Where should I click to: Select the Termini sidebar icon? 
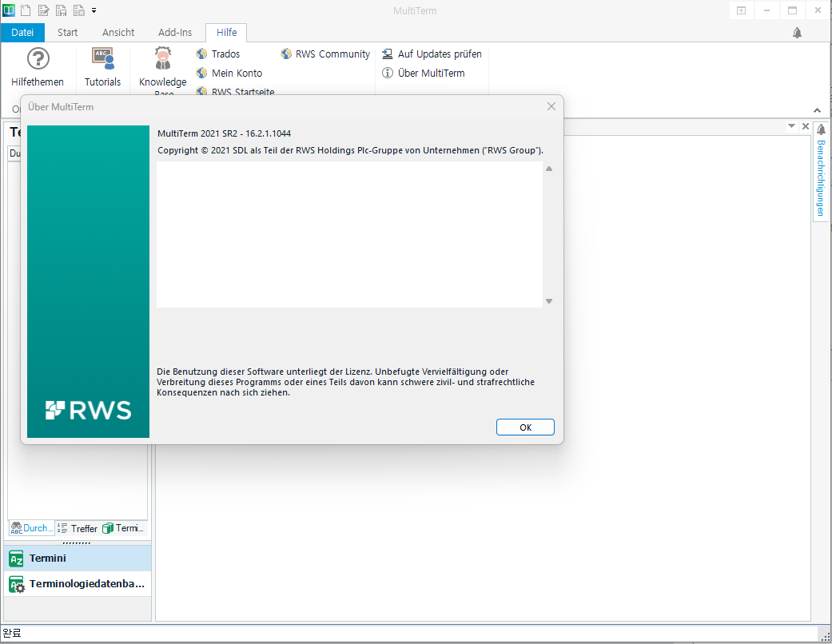[16, 558]
